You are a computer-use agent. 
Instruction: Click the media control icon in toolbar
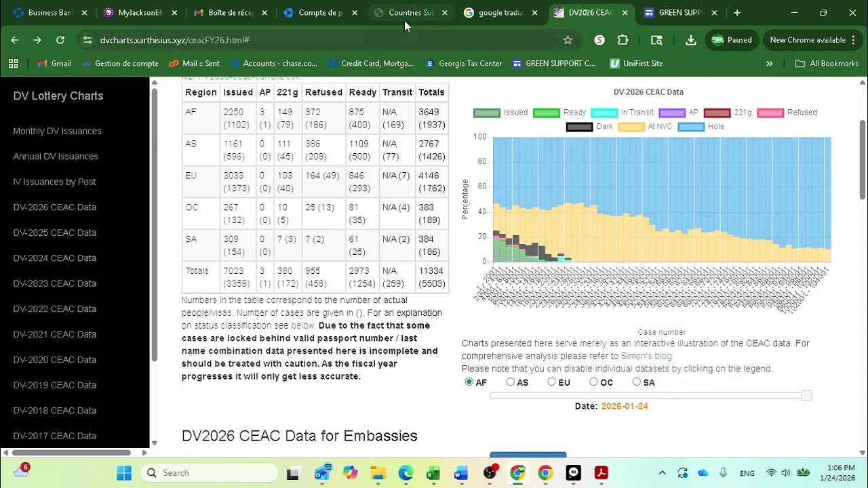pos(656,40)
